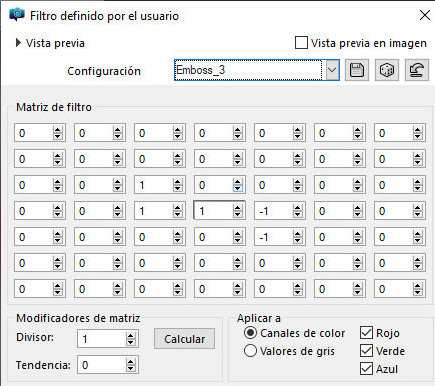Decrease the bottom-right matrix cell spinner

coord(418,292)
